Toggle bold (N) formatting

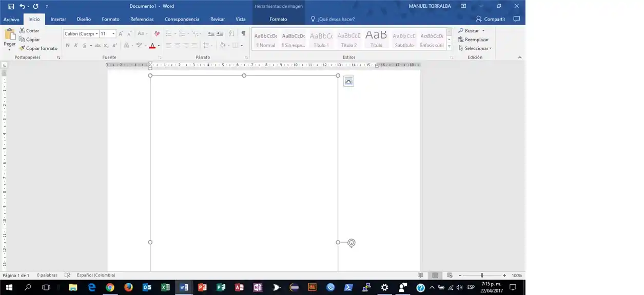[68, 46]
